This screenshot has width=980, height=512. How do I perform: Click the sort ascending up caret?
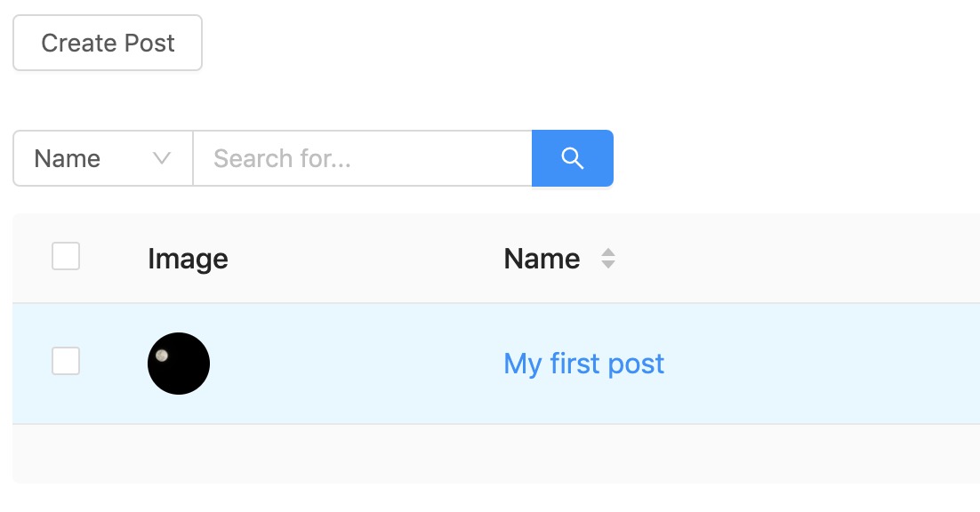point(608,252)
